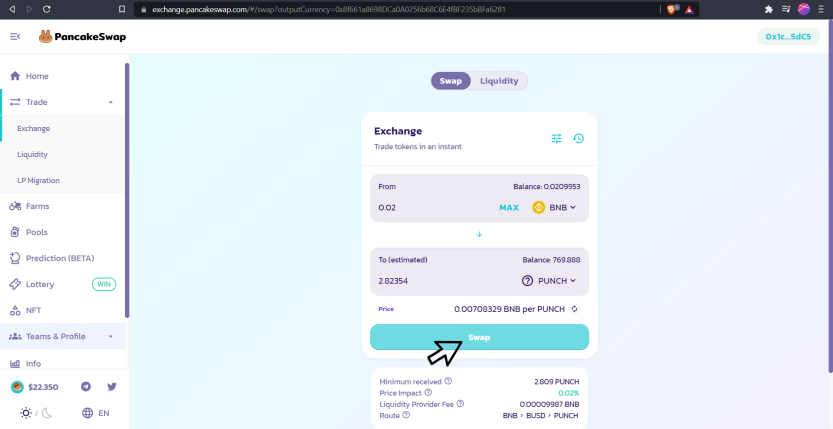Collapse the Trade menu section
The image size is (833, 429).
[110, 102]
